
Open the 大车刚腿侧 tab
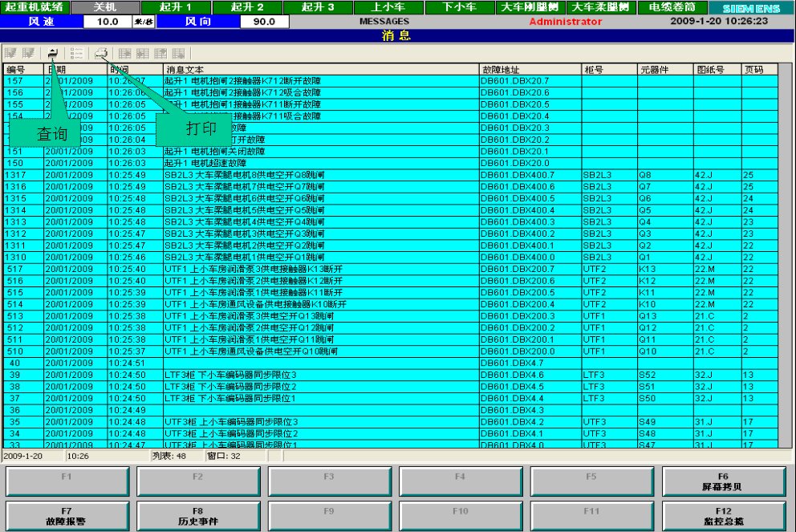(531, 7)
